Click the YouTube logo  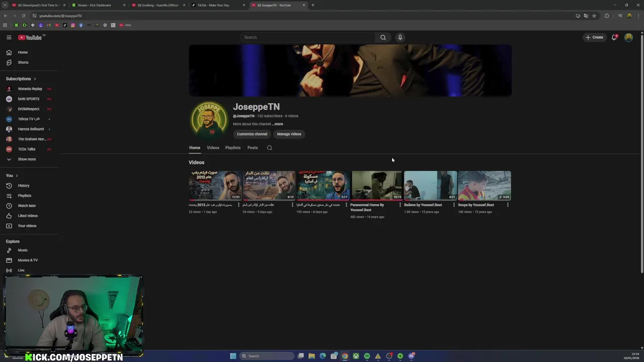[x=30, y=37]
